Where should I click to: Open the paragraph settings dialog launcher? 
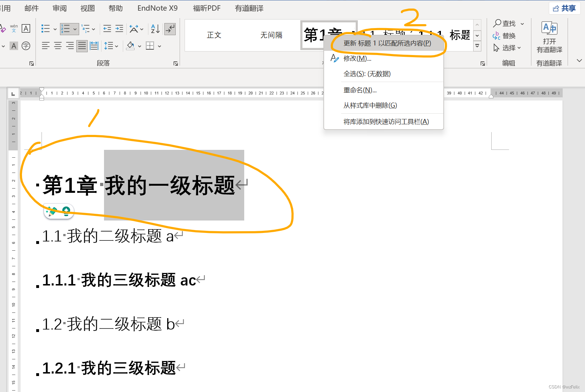click(176, 64)
